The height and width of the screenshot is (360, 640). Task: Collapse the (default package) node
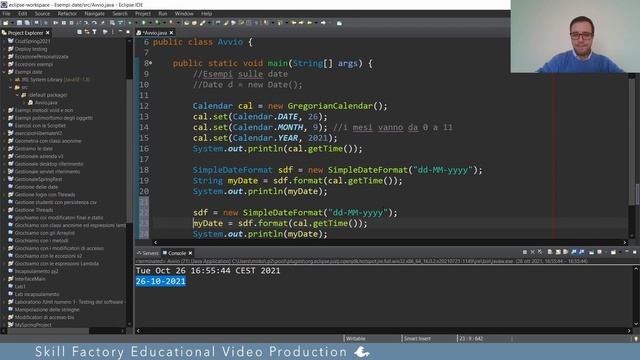[x=18, y=95]
